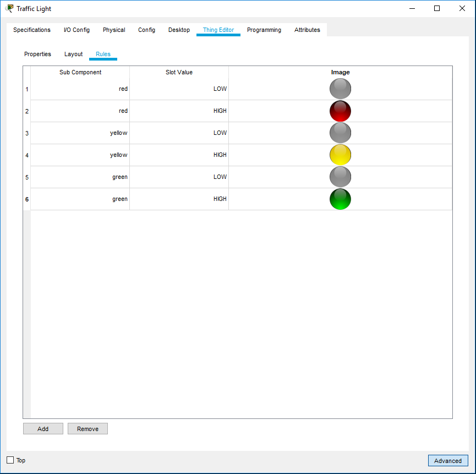Select row header number 5
476x474 pixels.
pos(27,177)
